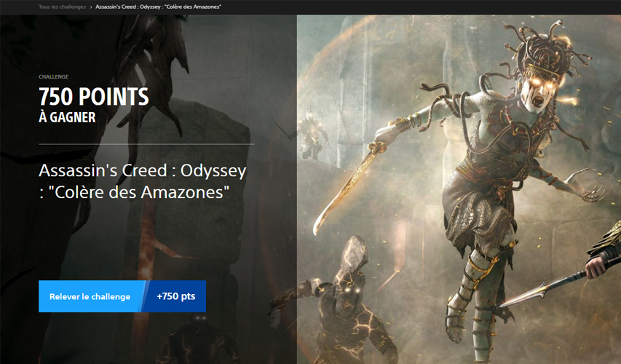The width and height of the screenshot is (621, 364).
Task: Select the "Colère des Amazones" breadcrumb item
Action: (158, 7)
